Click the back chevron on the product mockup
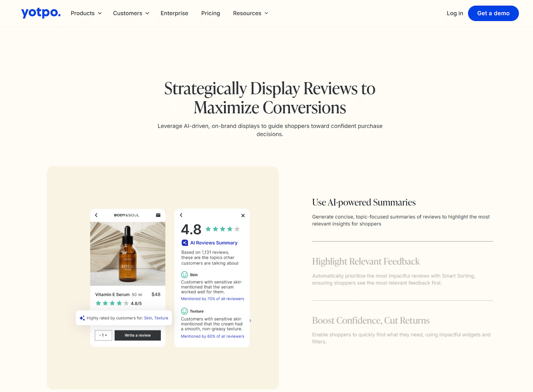The width and height of the screenshot is (533, 392). (97, 215)
